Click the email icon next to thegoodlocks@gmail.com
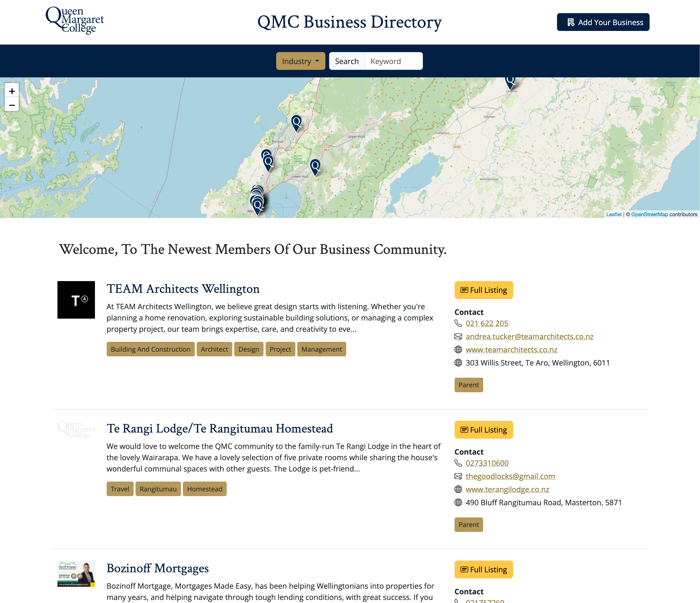The height and width of the screenshot is (603, 700). tap(458, 476)
